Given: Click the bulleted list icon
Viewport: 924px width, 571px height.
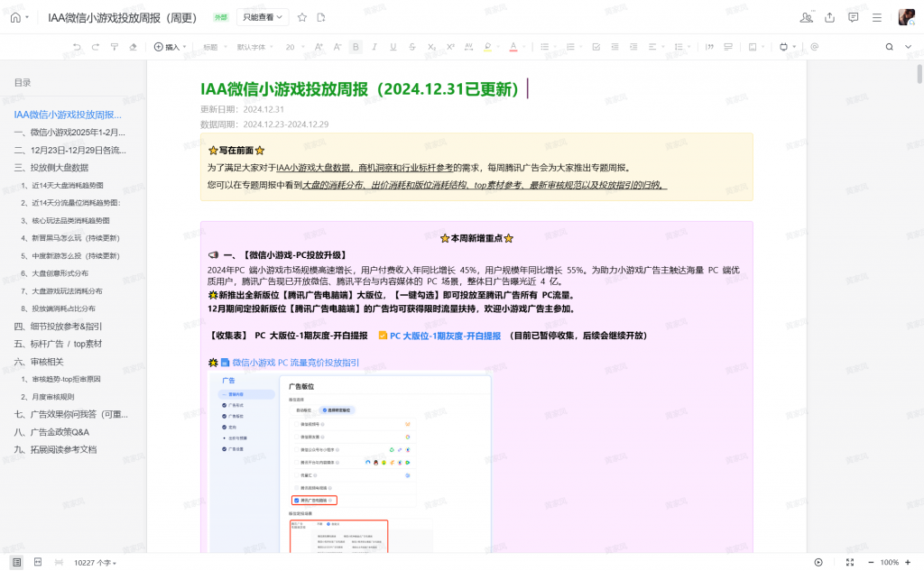Looking at the screenshot, I should pos(544,47).
